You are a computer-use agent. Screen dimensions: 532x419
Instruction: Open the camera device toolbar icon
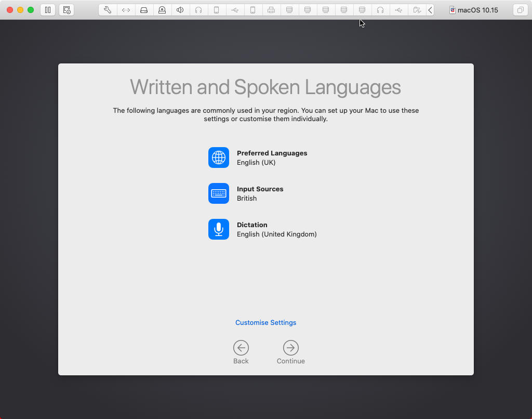162,9
